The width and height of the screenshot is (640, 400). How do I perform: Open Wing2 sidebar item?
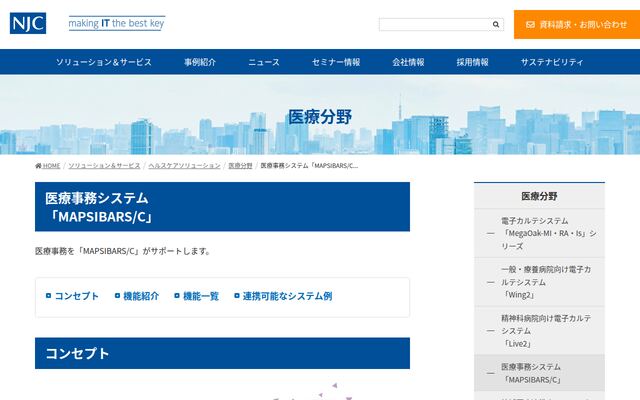pyautogui.click(x=539, y=282)
